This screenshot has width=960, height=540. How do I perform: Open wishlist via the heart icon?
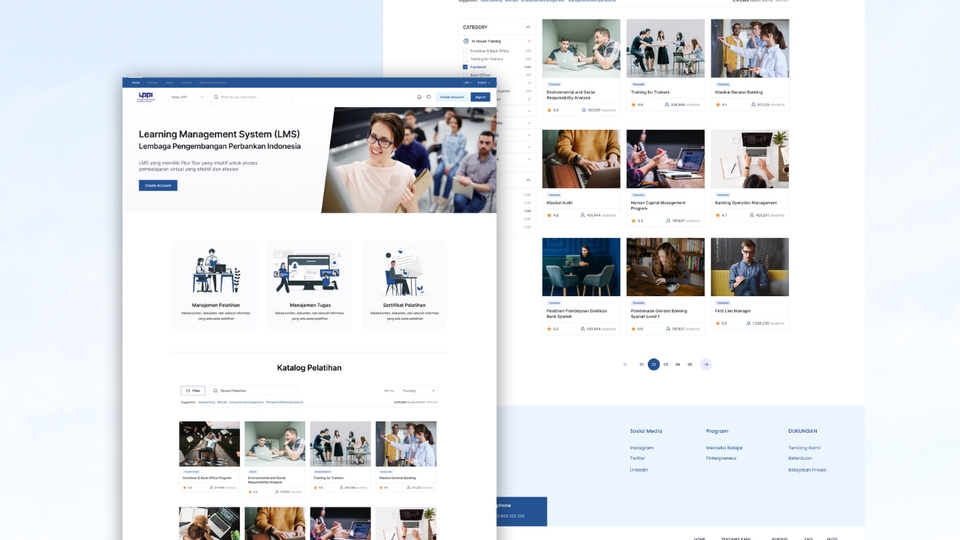click(x=429, y=97)
